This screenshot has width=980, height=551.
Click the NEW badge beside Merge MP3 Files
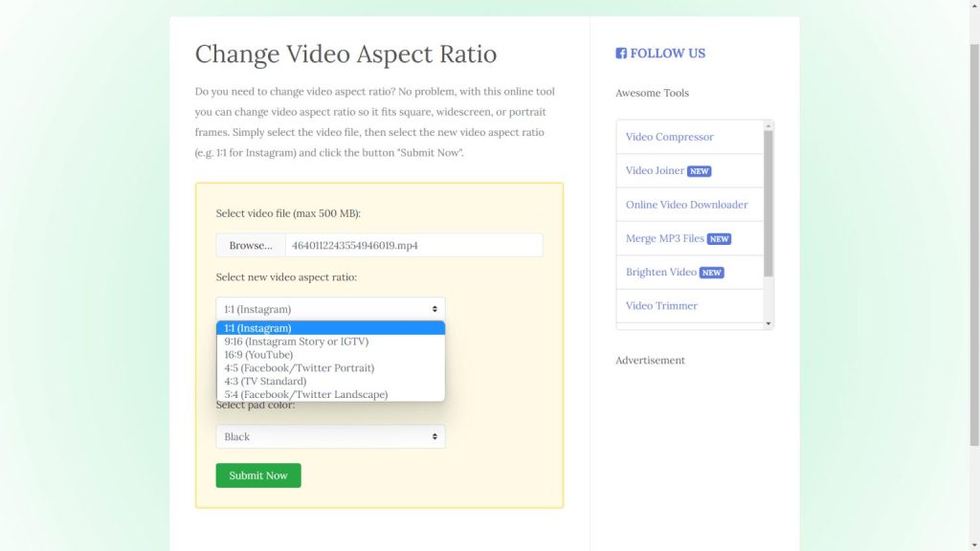[719, 238]
